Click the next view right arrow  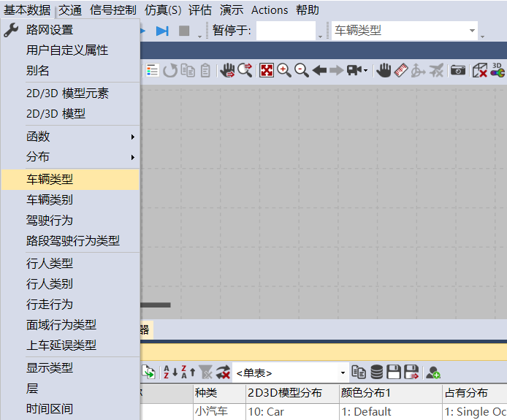pos(337,70)
